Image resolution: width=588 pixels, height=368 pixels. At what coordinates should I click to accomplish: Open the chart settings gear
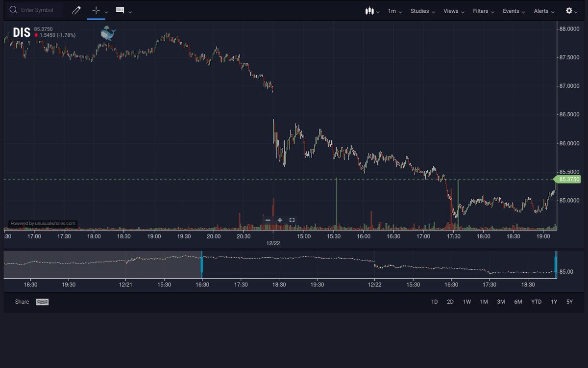tap(568, 10)
